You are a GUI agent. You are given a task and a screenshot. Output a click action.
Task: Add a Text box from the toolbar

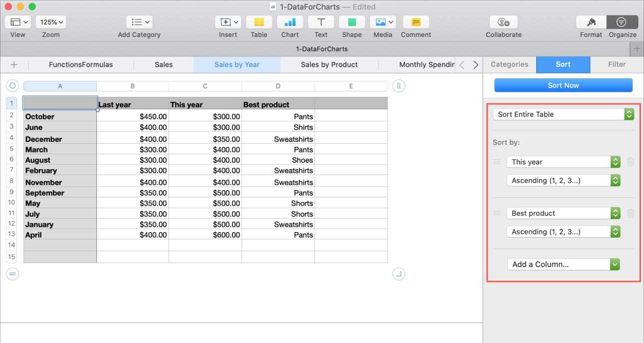[321, 22]
